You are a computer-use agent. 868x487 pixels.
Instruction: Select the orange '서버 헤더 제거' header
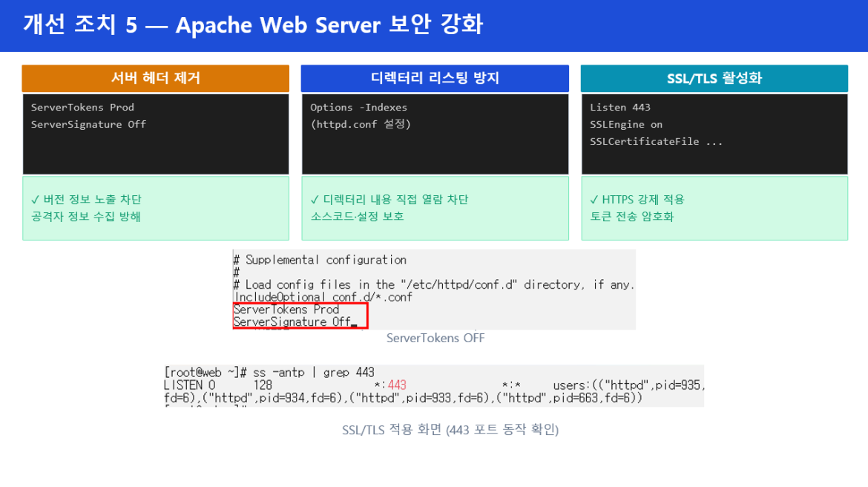click(156, 78)
